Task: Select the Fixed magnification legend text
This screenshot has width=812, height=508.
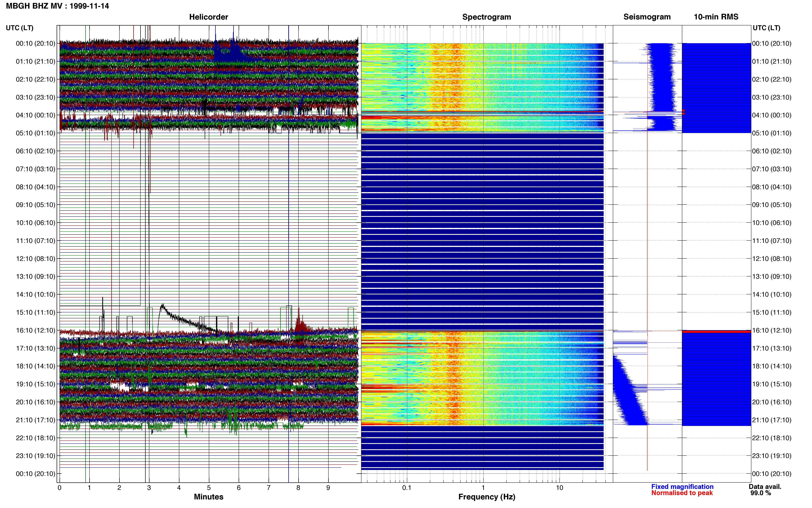Action: [x=682, y=486]
